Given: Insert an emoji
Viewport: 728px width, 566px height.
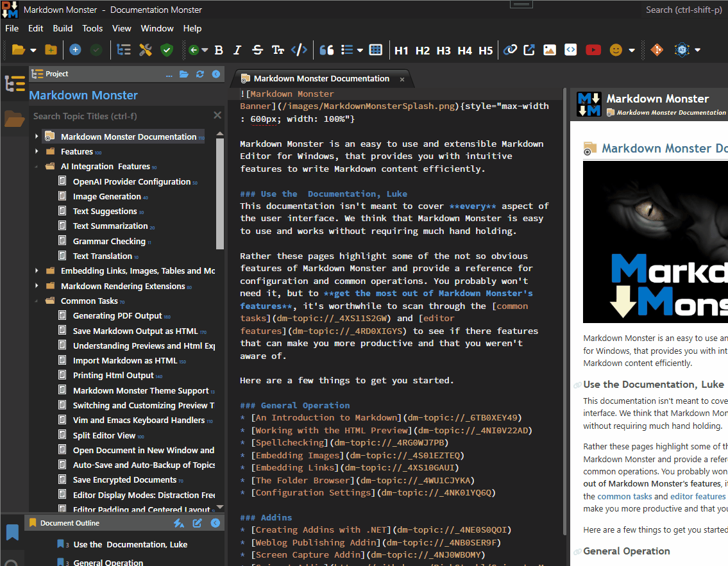Looking at the screenshot, I should [x=616, y=49].
